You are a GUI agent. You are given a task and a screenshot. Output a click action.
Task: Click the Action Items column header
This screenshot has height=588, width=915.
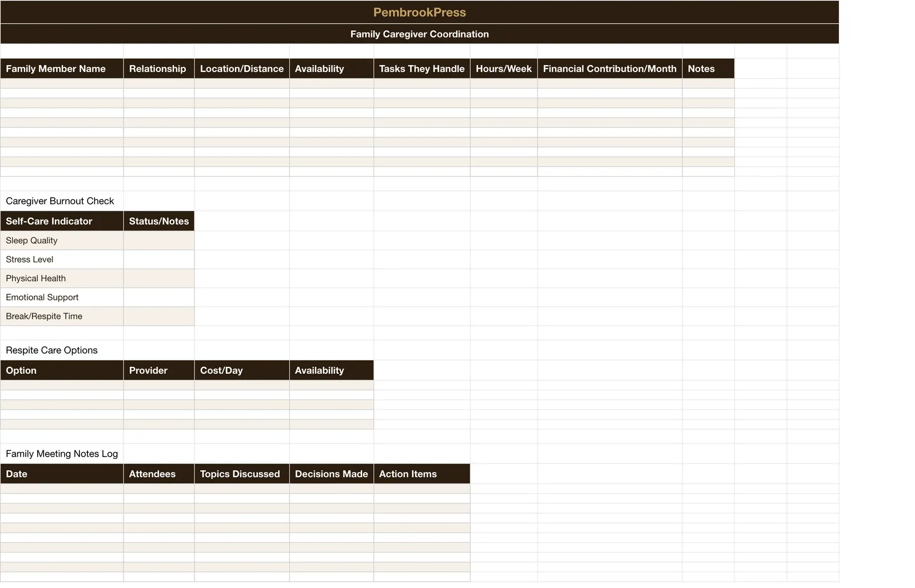tap(422, 474)
